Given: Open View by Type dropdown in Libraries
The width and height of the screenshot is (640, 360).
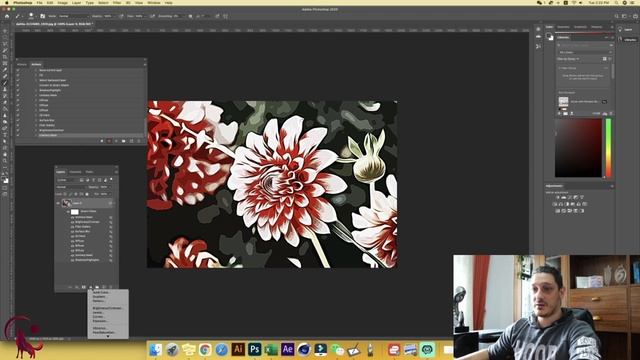Looking at the screenshot, I should coord(568,59).
